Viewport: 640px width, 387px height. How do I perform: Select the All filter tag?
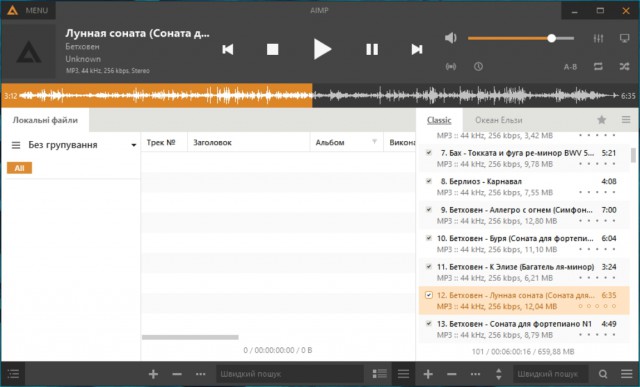(x=19, y=168)
